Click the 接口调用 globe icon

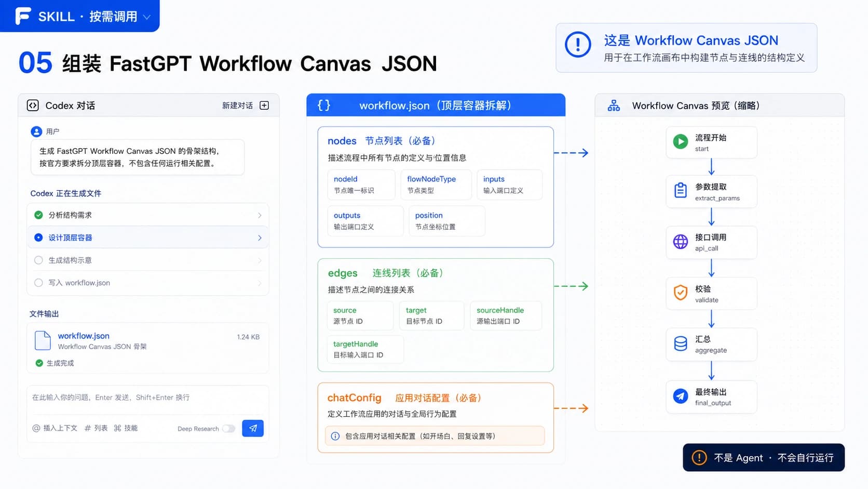tap(681, 242)
